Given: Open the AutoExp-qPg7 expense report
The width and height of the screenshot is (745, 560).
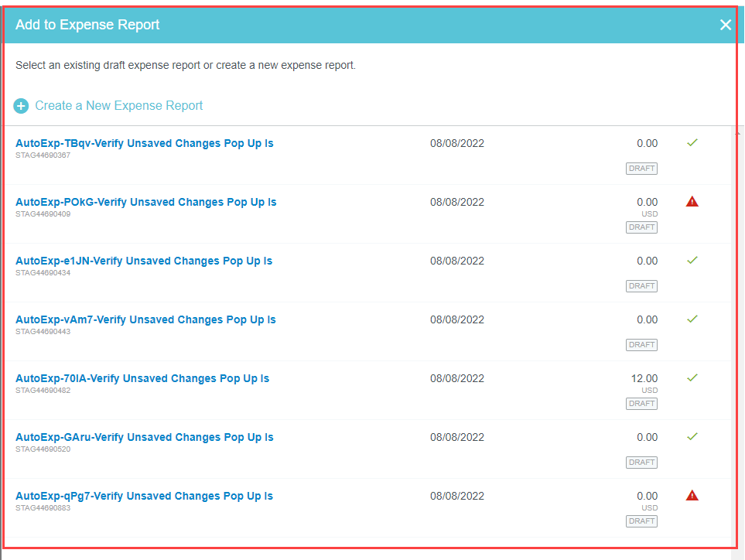Looking at the screenshot, I should point(144,497).
